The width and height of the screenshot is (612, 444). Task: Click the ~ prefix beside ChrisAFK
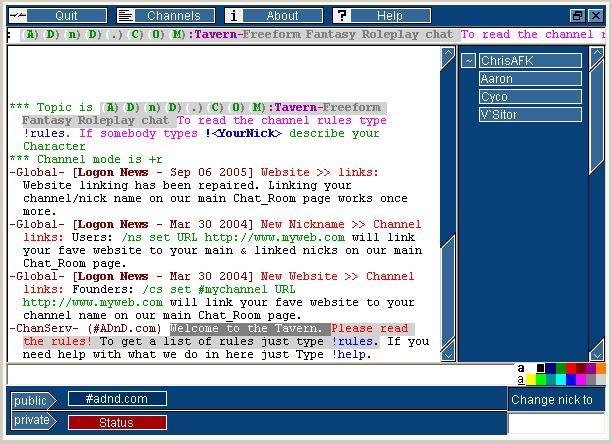(x=468, y=60)
